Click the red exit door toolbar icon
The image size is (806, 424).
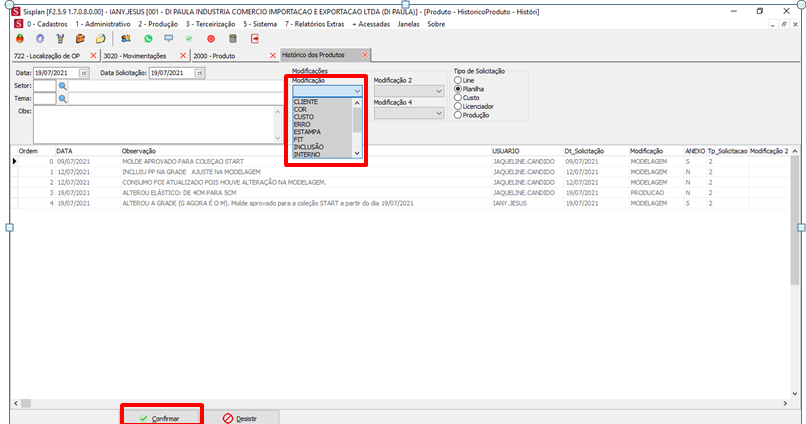255,38
